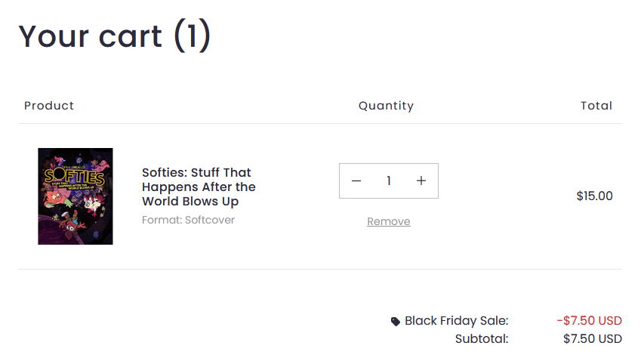Click the Product column header
This screenshot has width=644, height=361.
click(x=49, y=106)
